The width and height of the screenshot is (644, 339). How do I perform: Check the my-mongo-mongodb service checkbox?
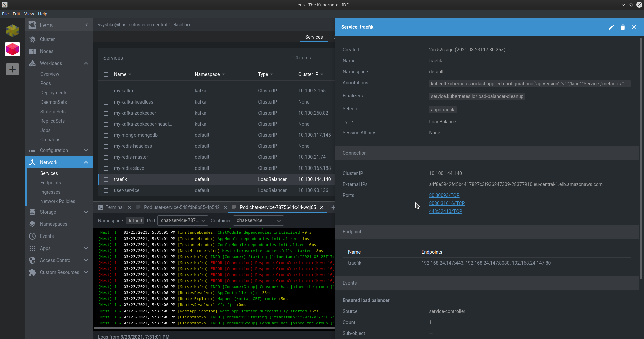coord(106,135)
